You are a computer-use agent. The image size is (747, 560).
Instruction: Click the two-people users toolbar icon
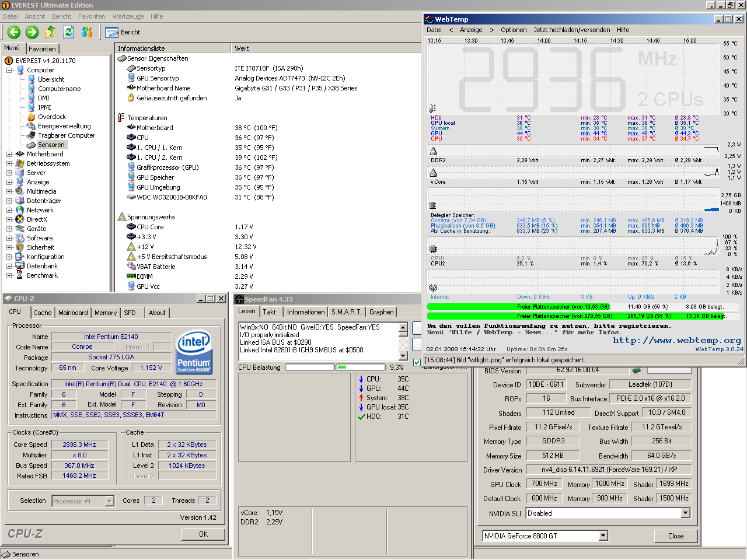[x=87, y=32]
